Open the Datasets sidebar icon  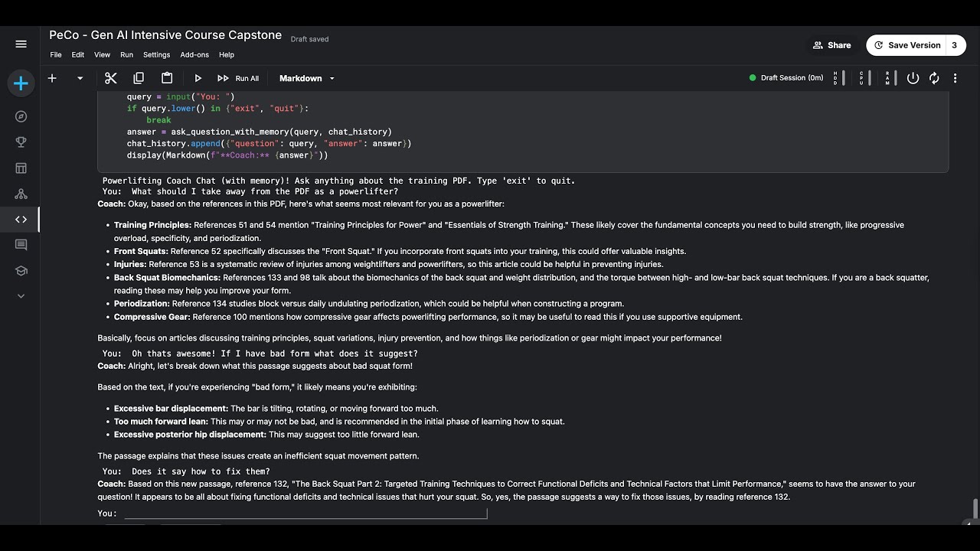click(21, 168)
